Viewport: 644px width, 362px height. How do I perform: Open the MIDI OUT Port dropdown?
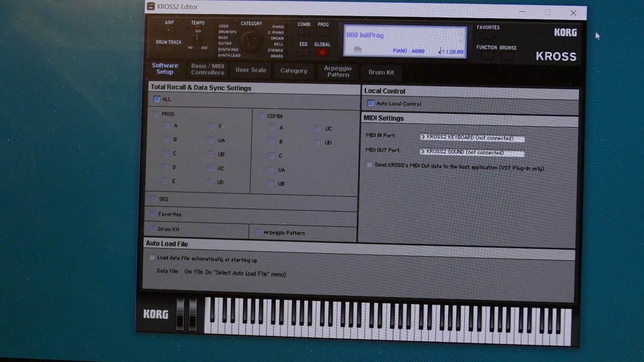tap(472, 152)
